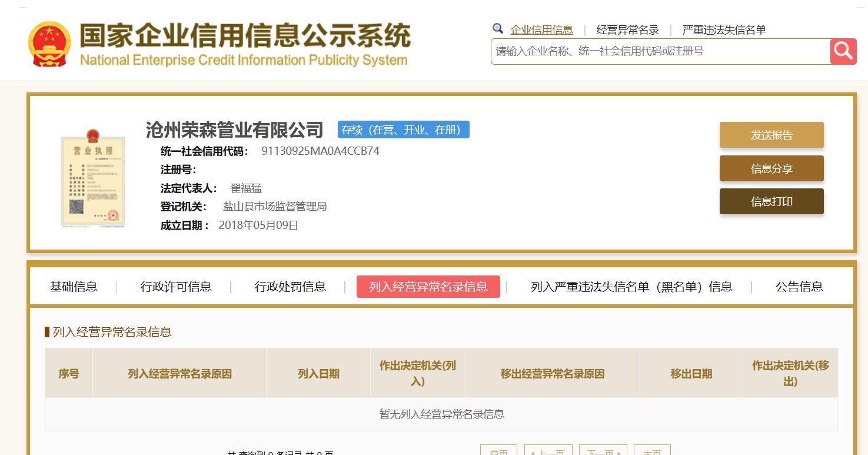The width and height of the screenshot is (868, 455).
Task: Click the registration authority 盐山县市场监督管理局
Action: 275,207
